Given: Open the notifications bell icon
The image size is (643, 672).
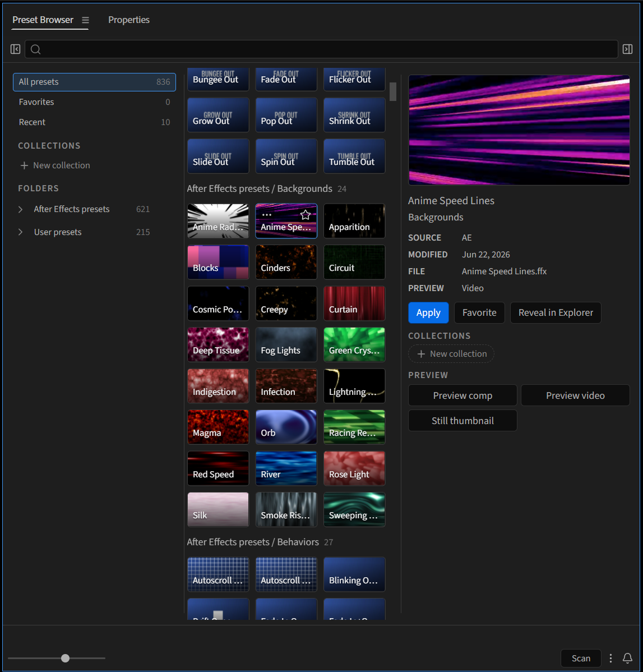Looking at the screenshot, I should (x=627, y=658).
